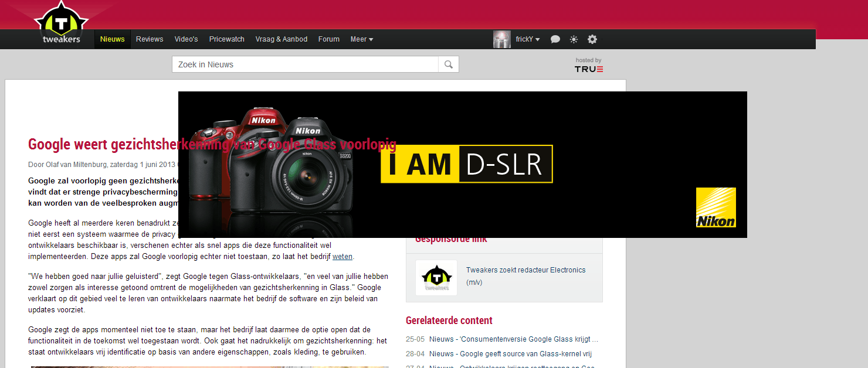Focus the Zoek in Nieuws search field
Image resolution: width=868 pixels, height=368 pixels.
click(x=305, y=64)
